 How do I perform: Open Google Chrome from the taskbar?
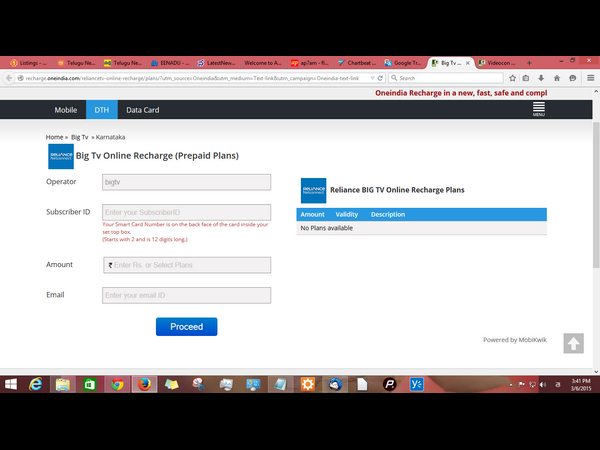click(x=117, y=384)
